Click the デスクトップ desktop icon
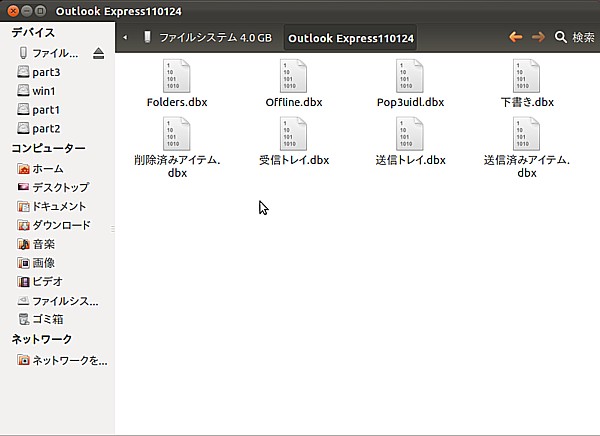 tap(23, 187)
